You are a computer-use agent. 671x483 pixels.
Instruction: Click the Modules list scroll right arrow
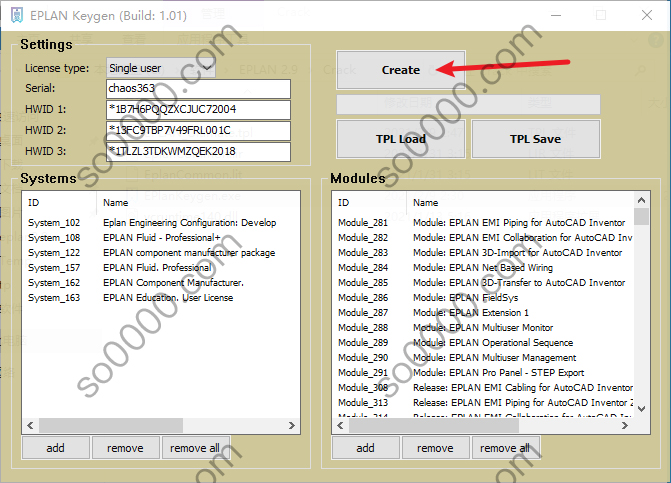coord(625,426)
